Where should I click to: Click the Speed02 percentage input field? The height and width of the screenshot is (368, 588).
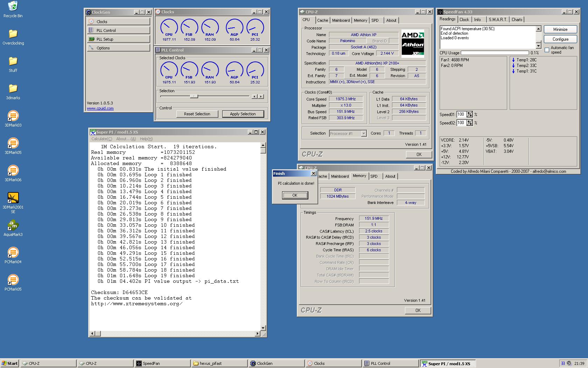pos(461,123)
